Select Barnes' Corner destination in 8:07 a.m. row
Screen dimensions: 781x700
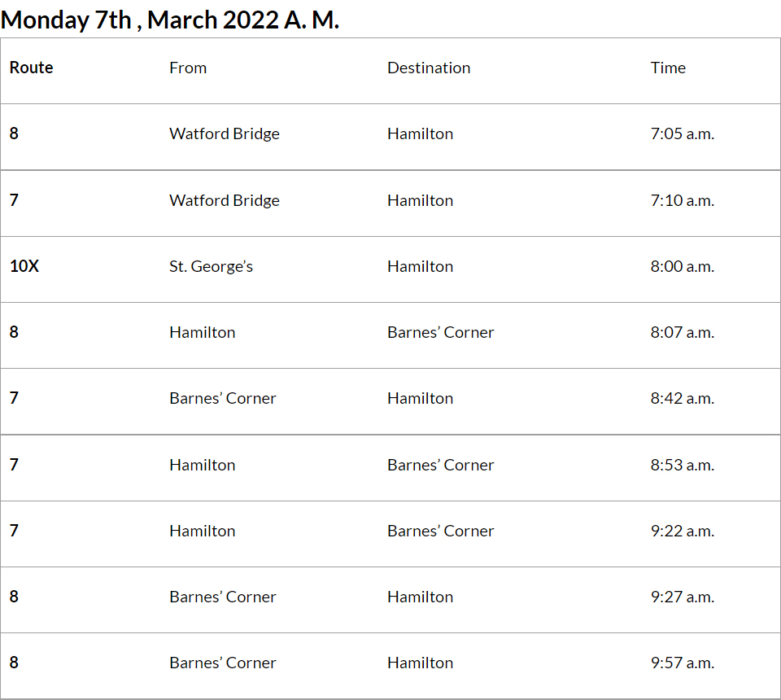440,332
